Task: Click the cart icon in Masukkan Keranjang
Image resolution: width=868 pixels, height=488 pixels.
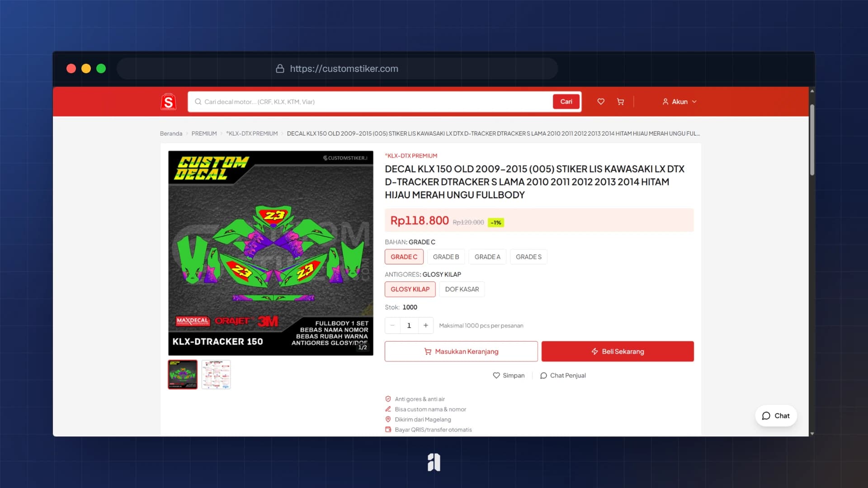Action: pyautogui.click(x=428, y=352)
